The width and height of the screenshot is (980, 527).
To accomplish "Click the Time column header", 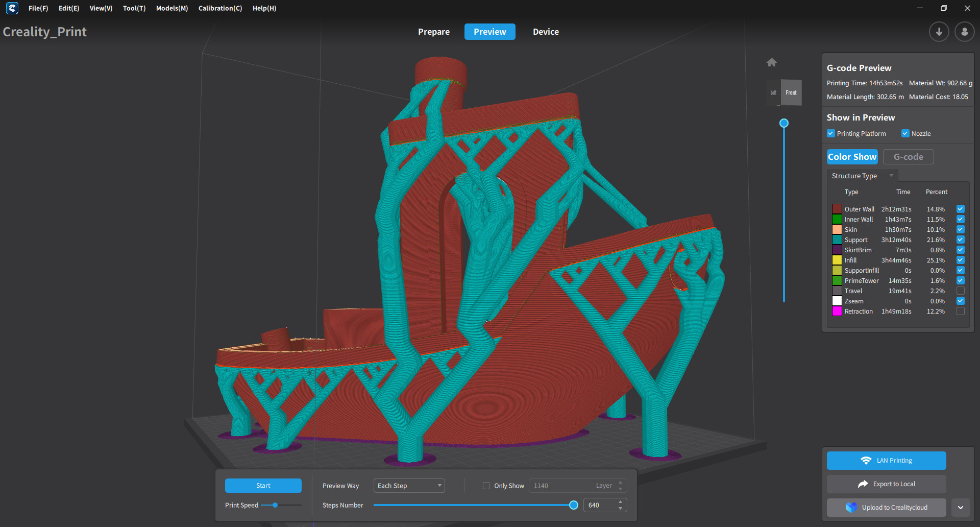I will [x=903, y=192].
